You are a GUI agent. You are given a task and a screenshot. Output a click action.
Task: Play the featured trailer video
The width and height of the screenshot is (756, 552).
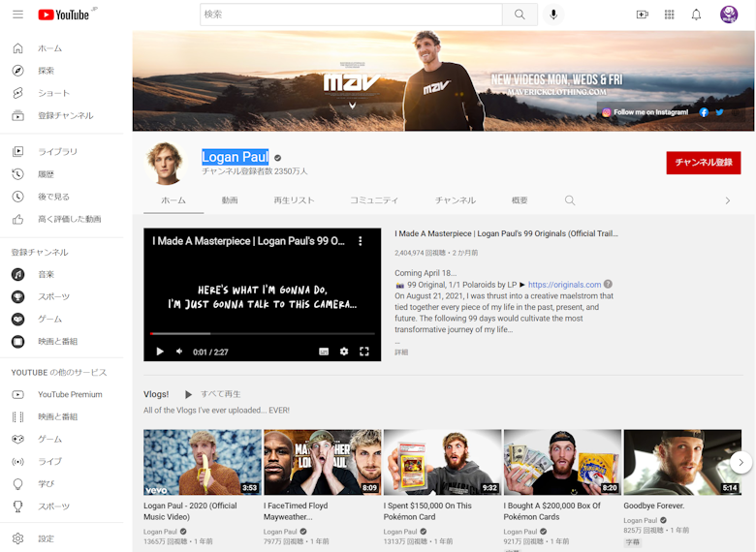(x=160, y=352)
